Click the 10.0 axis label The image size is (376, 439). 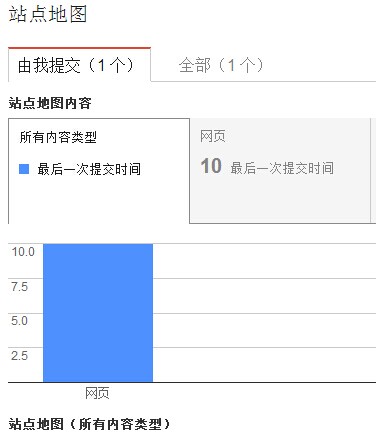[23, 252]
